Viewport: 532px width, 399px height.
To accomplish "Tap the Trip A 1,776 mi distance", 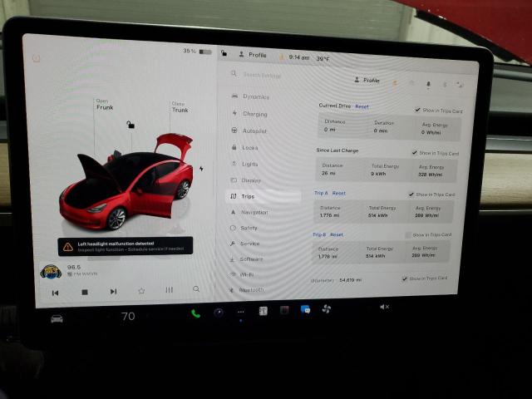I will coord(329,215).
